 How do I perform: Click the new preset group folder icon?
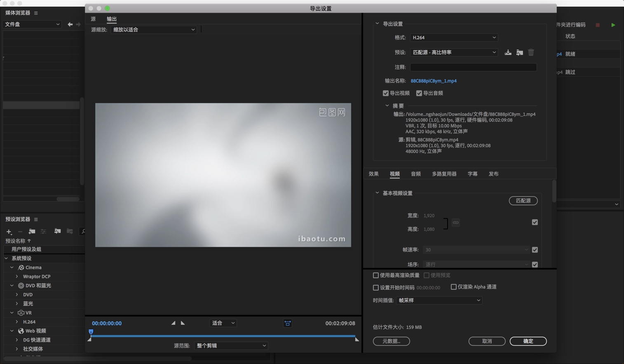pyautogui.click(x=32, y=231)
